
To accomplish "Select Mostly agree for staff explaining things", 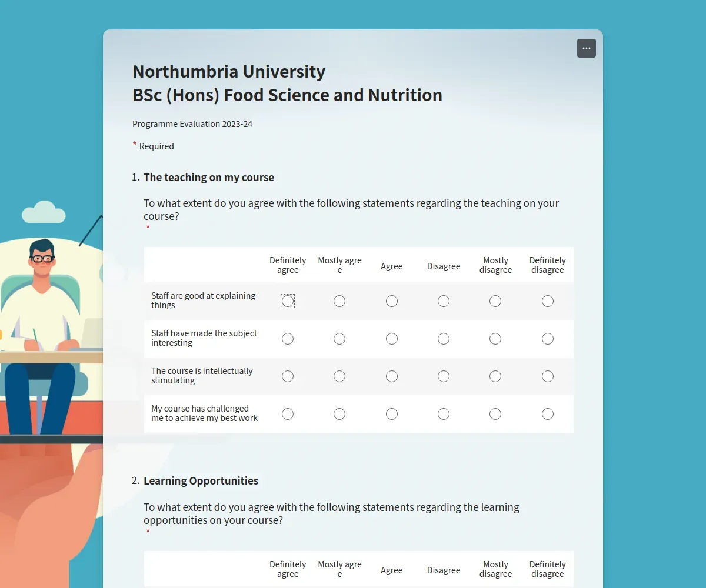I will click(x=339, y=301).
